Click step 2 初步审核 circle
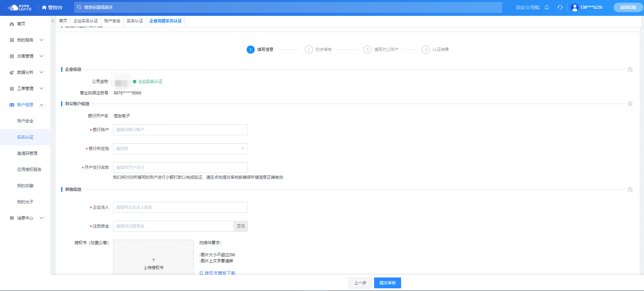This screenshot has width=644, height=291. pyautogui.click(x=309, y=50)
